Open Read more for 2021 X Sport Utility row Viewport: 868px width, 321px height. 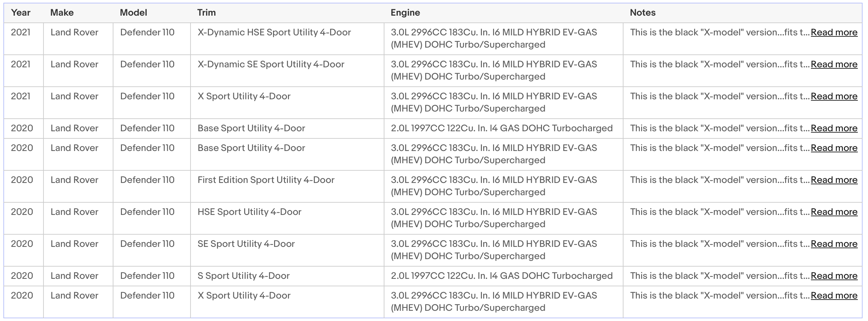coord(834,96)
